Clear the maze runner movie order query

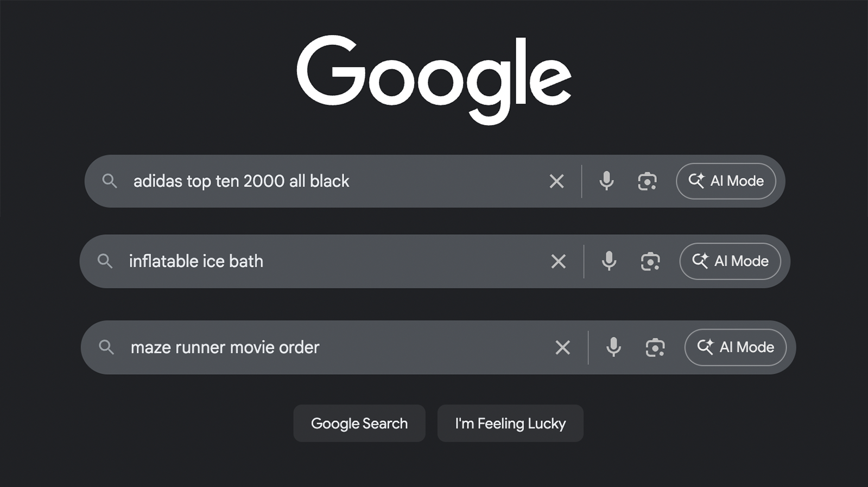pos(562,347)
